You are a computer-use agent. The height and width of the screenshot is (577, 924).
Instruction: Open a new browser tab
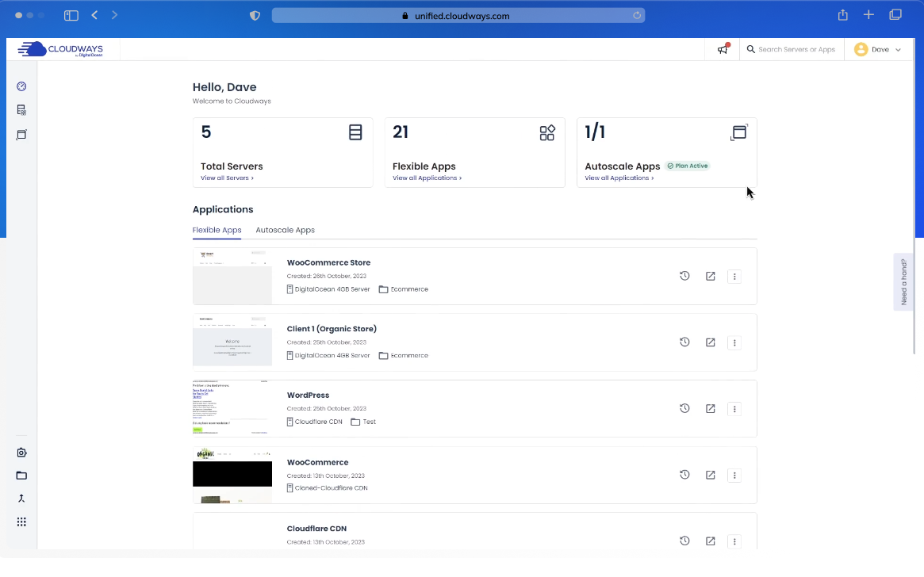coord(868,15)
